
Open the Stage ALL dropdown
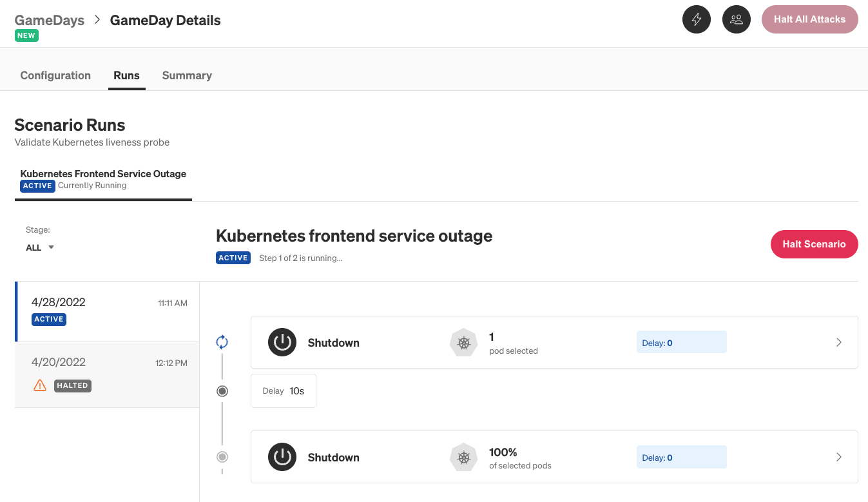coord(40,247)
